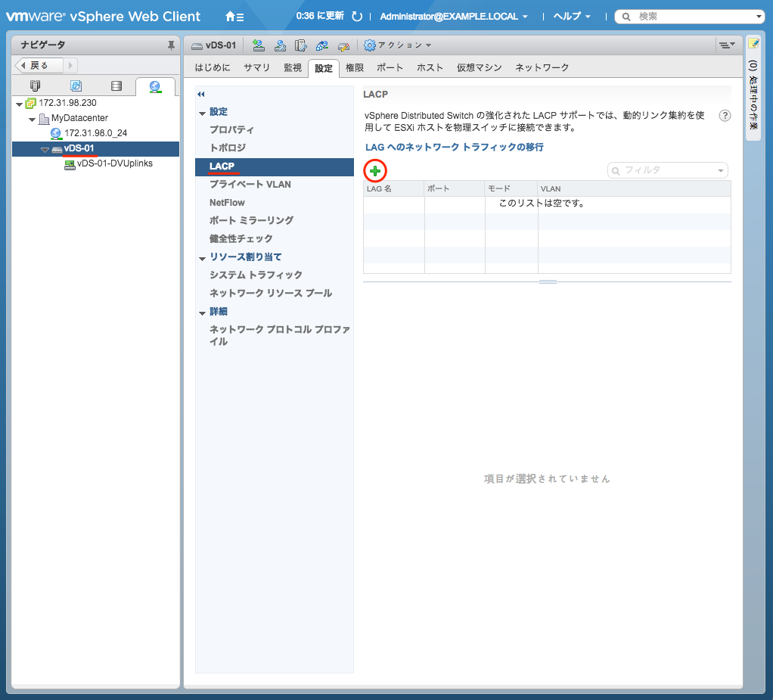Open the search box dropdown arrow
Image resolution: width=773 pixels, height=700 pixels.
click(x=759, y=17)
